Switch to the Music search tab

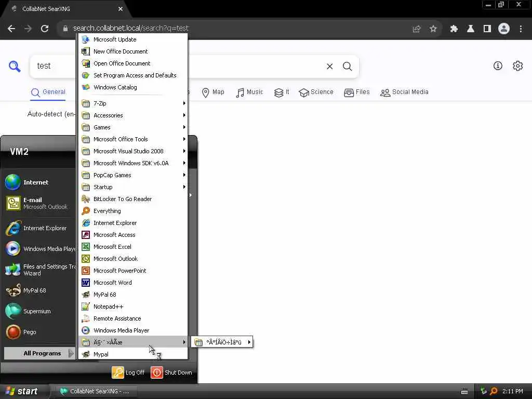[x=249, y=92]
